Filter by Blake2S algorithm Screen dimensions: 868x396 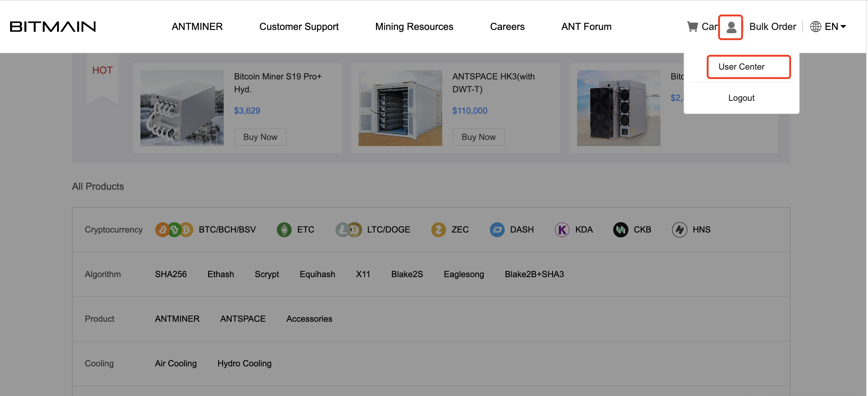pos(407,274)
